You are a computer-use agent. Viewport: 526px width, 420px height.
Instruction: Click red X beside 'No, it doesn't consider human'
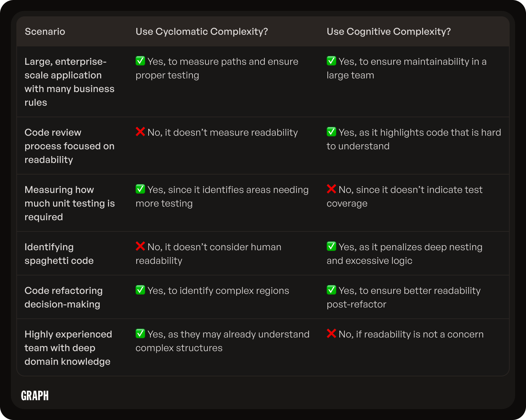coord(140,246)
